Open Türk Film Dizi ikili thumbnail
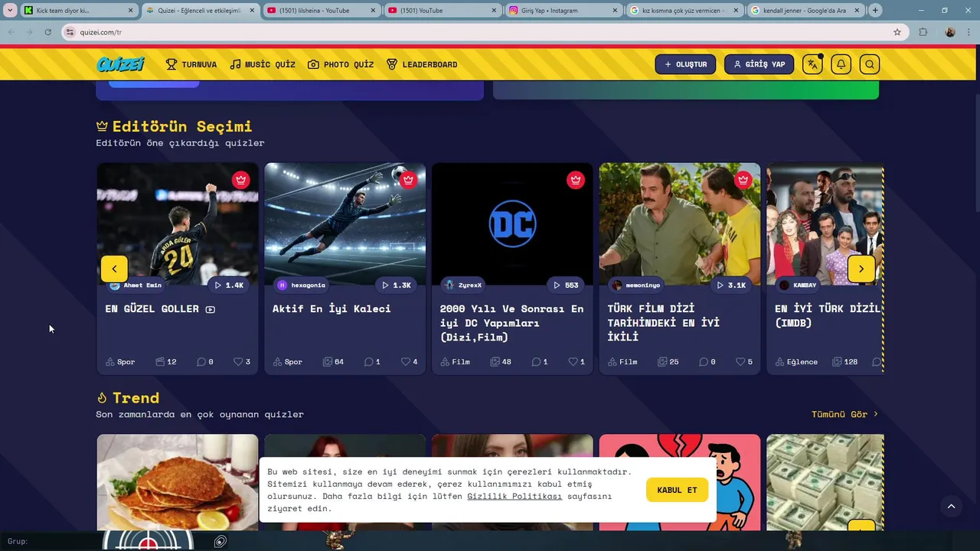The height and width of the screenshot is (551, 980). click(x=680, y=223)
